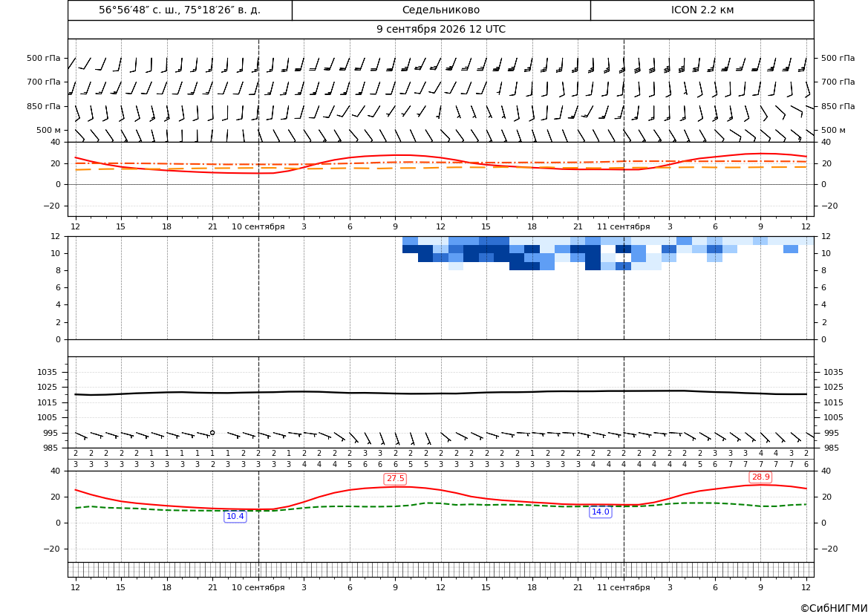Click the 10 сентября label on bottom axis
The width and height of the screenshot is (868, 614).
click(x=258, y=587)
